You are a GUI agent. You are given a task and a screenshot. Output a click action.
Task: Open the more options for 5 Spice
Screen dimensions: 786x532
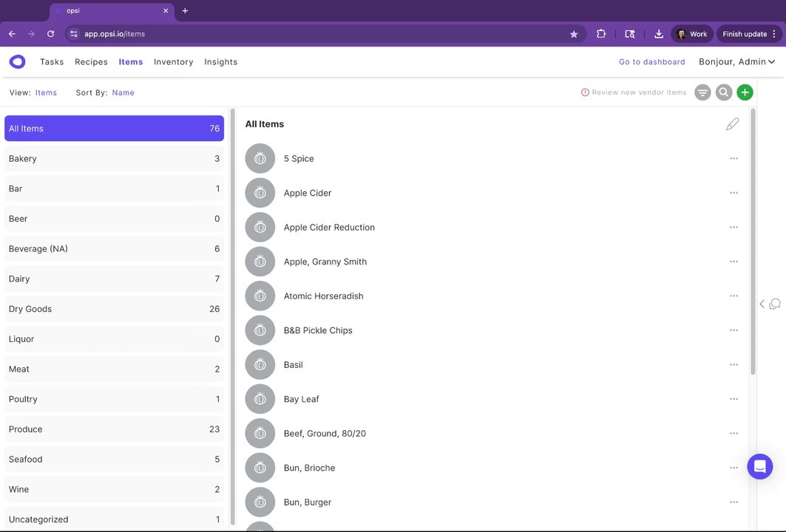[734, 158]
